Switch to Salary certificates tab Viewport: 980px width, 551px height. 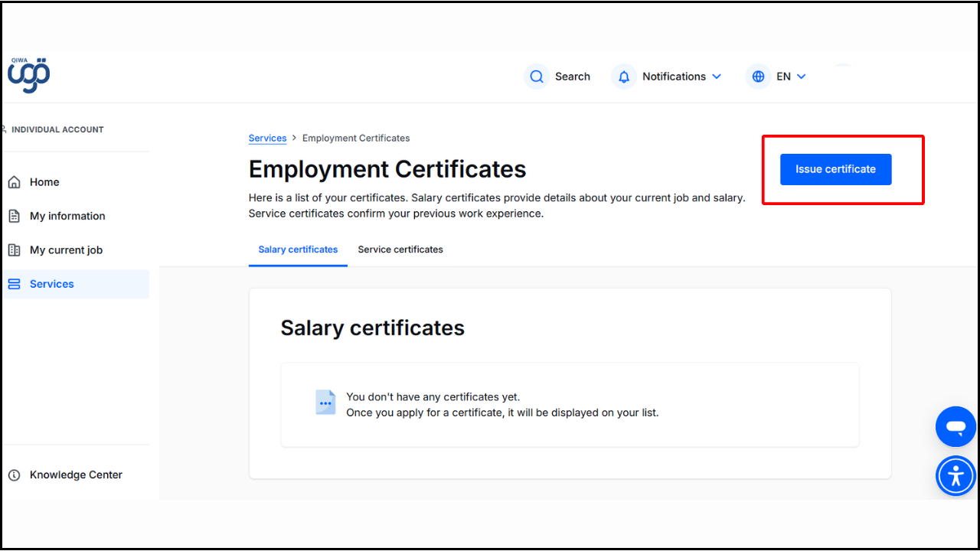298,249
